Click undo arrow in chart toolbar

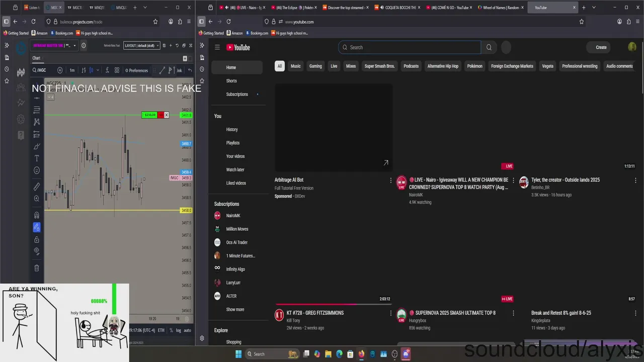coord(190,70)
